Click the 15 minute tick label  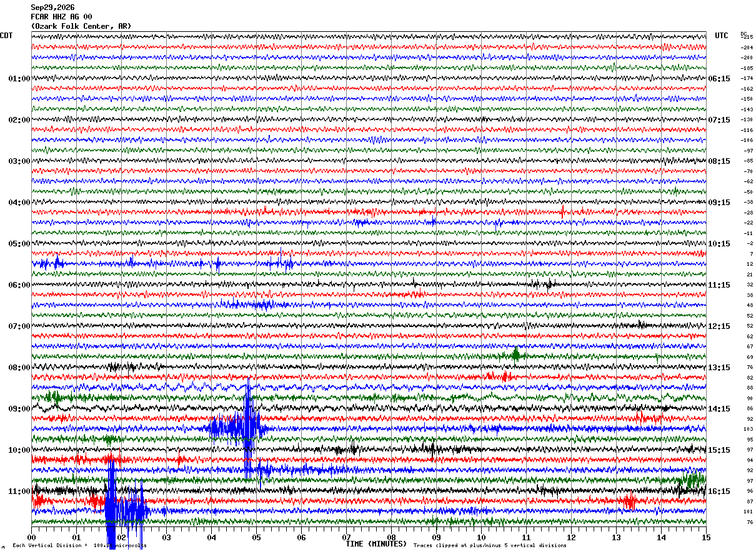click(706, 537)
